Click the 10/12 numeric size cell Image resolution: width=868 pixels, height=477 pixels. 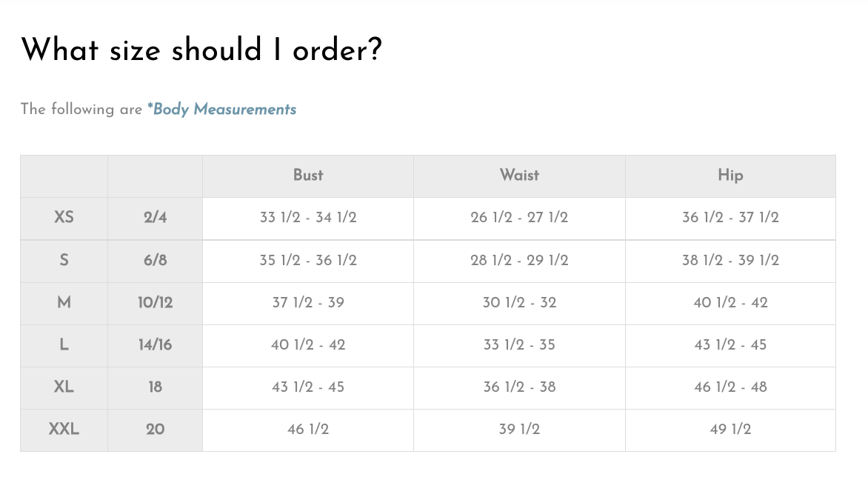click(155, 302)
